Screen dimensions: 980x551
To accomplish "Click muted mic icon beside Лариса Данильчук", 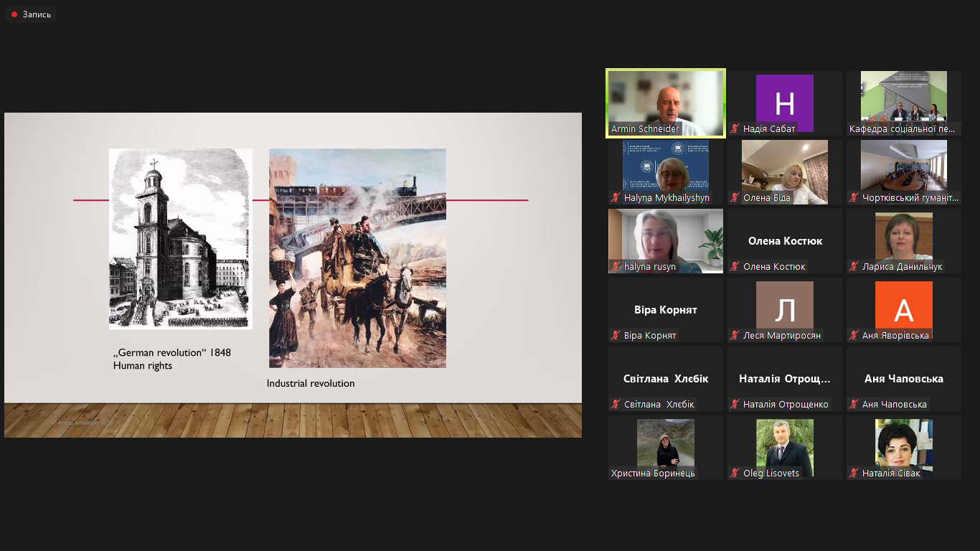I will (854, 267).
